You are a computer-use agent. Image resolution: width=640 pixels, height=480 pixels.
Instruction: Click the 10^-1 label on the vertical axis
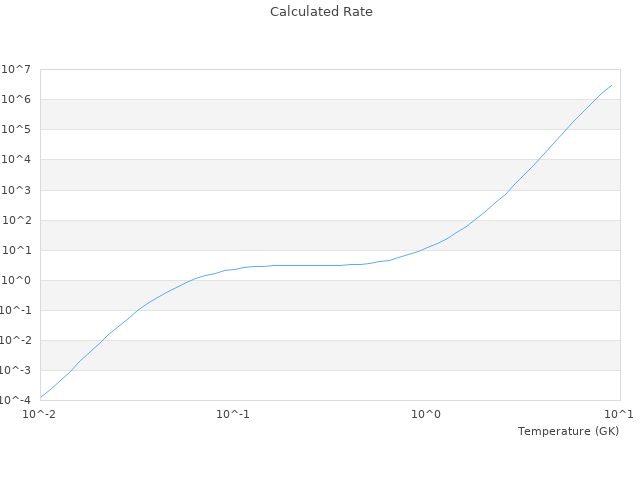point(14,310)
